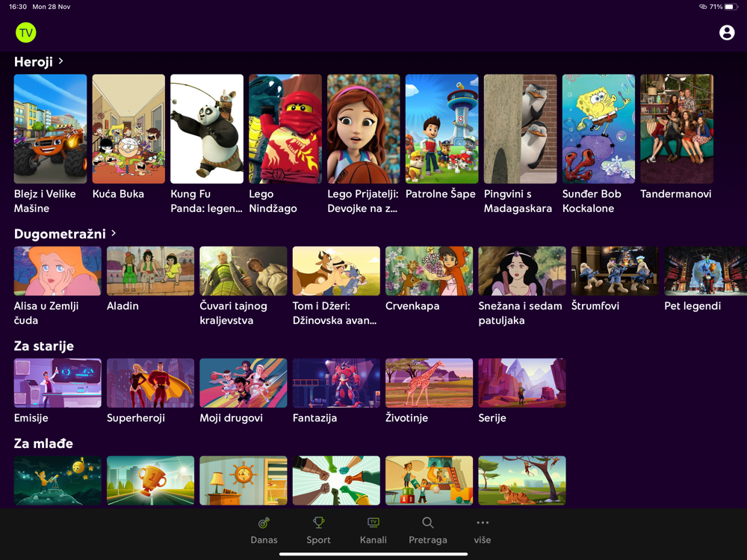Open Aladin movie thumbnail
This screenshot has height=560, width=747.
point(151,271)
